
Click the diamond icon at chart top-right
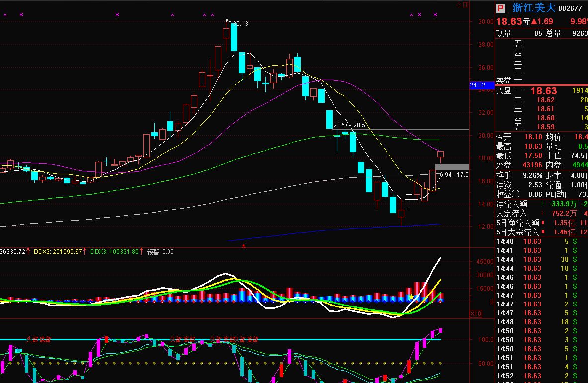coord(459,5)
